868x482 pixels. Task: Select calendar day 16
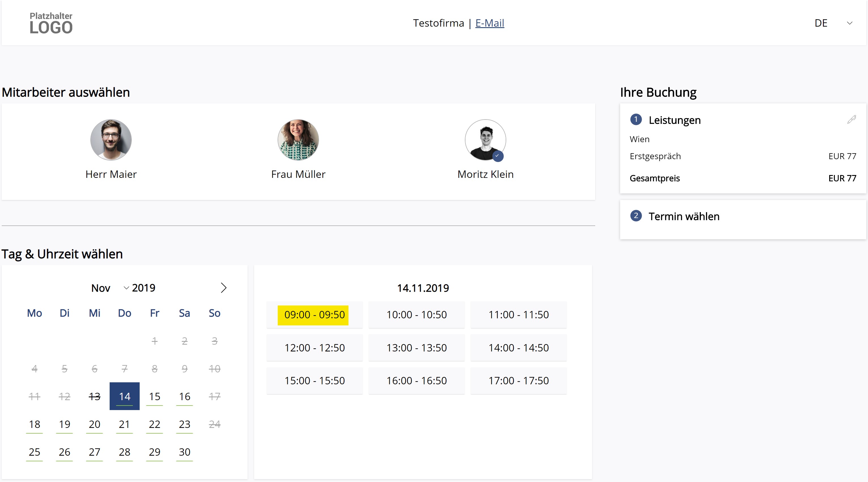click(184, 396)
